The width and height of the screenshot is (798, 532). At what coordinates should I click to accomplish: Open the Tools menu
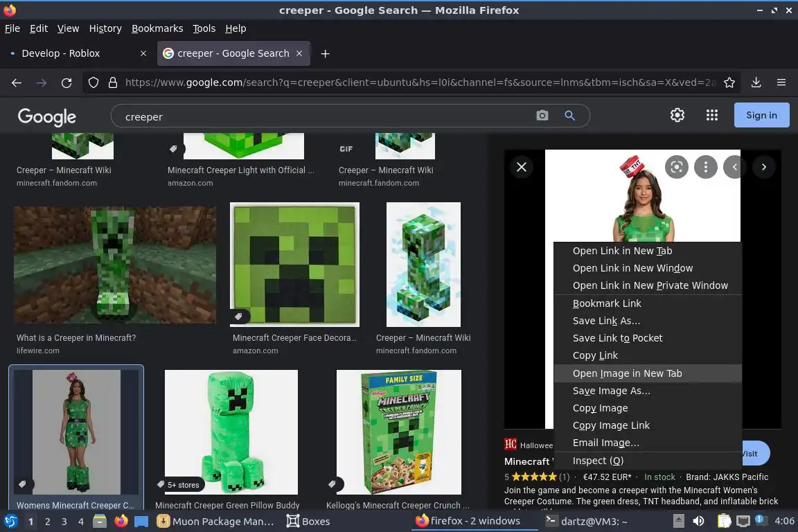click(x=204, y=28)
